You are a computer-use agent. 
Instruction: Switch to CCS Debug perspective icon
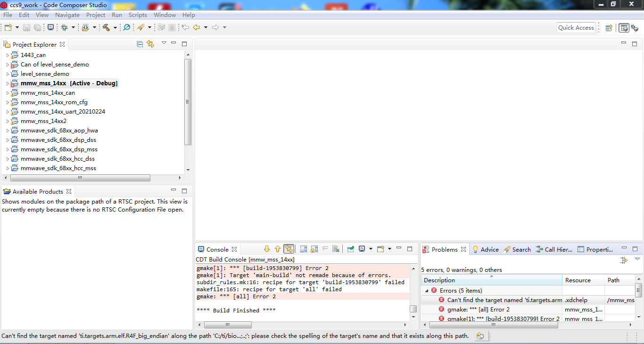click(x=635, y=28)
